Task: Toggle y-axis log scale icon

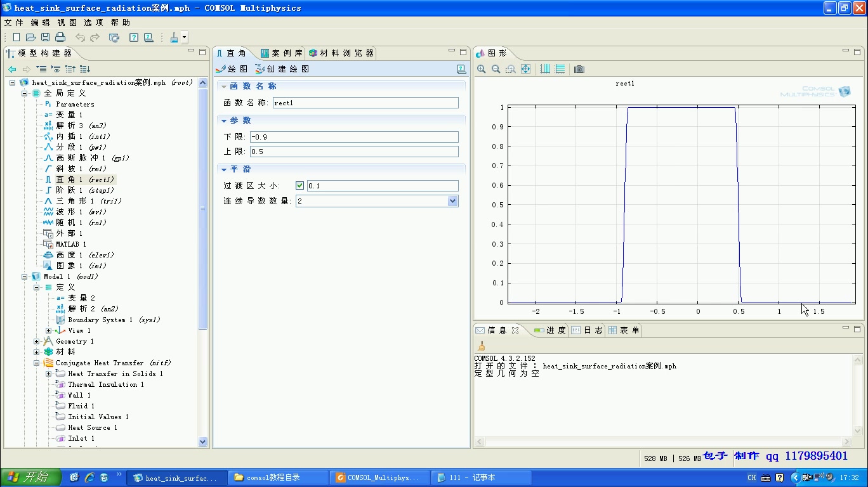Action: tap(560, 69)
